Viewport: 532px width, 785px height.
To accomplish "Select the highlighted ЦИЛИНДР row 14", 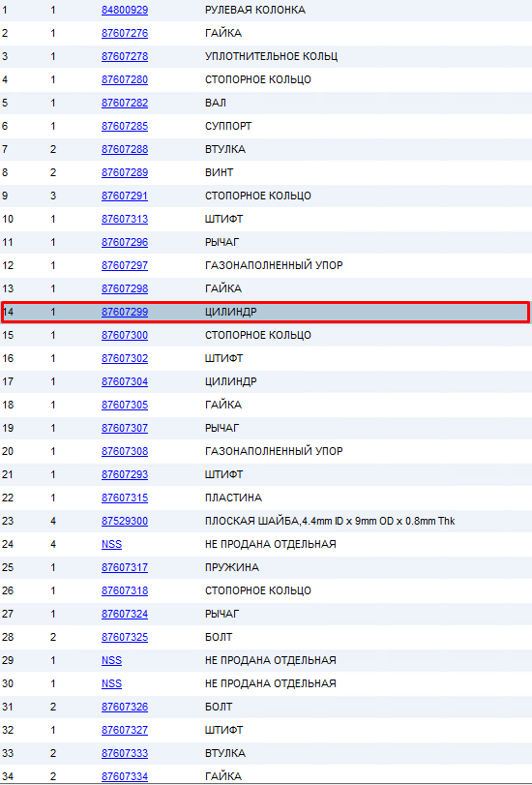I will click(x=265, y=312).
